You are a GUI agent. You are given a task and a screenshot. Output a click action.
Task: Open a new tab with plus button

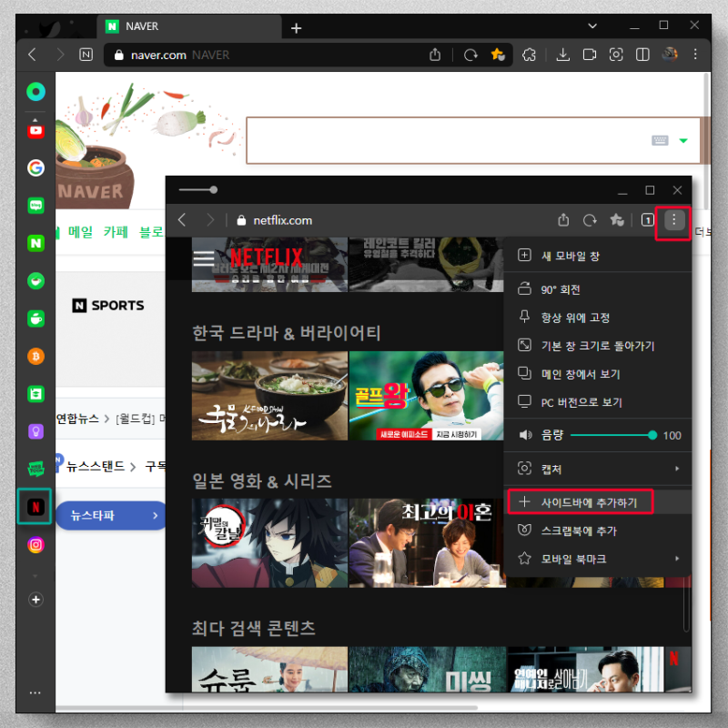pyautogui.click(x=297, y=28)
